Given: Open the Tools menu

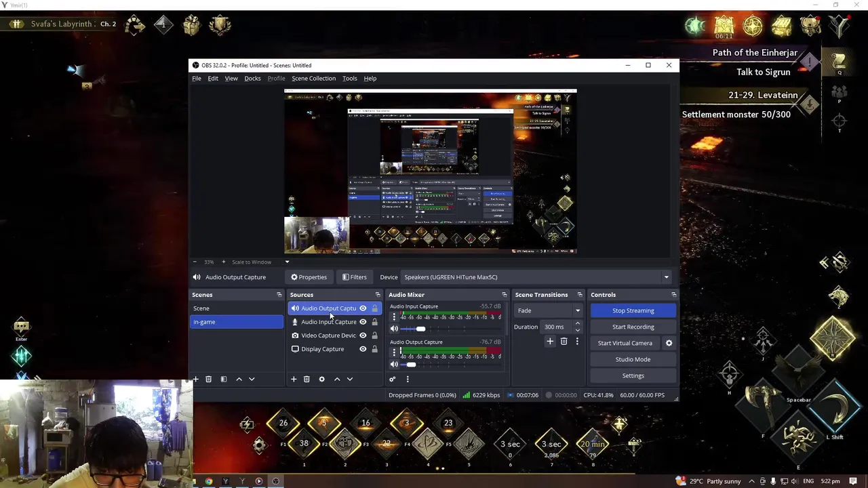Looking at the screenshot, I should [349, 78].
